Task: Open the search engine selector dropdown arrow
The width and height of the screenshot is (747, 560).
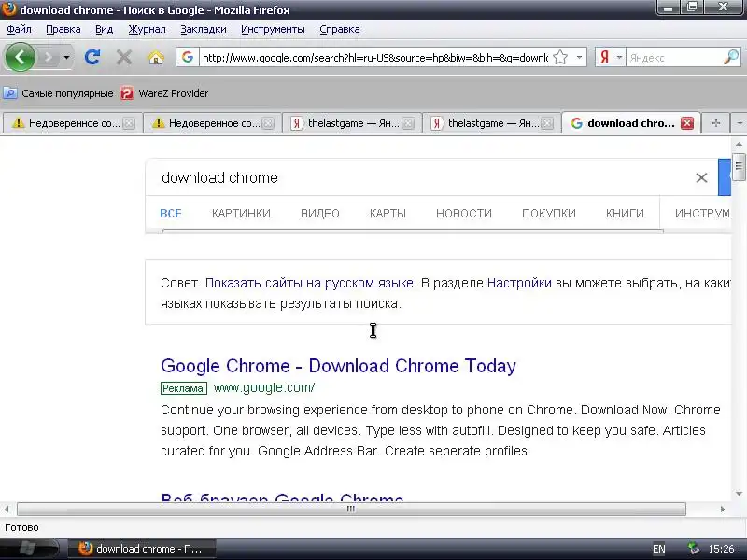Action: 619,58
